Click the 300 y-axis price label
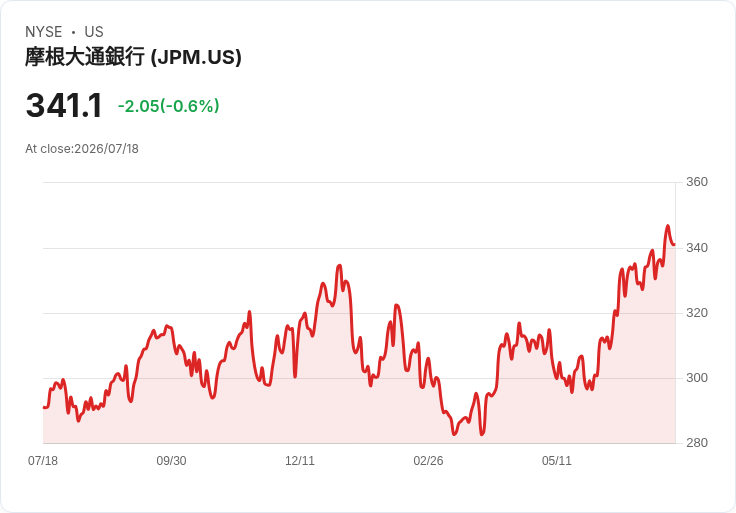Viewport: 736px width, 513px height. [697, 377]
